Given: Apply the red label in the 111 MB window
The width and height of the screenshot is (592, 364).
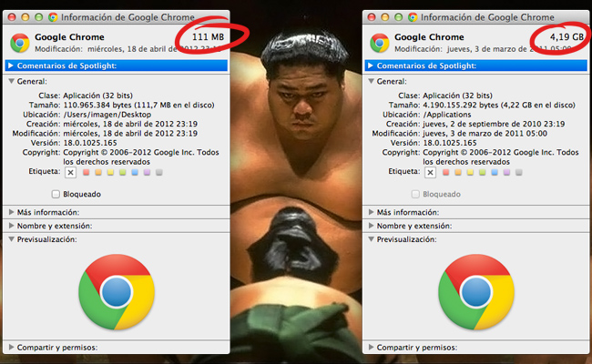Looking at the screenshot, I should click(x=87, y=172).
